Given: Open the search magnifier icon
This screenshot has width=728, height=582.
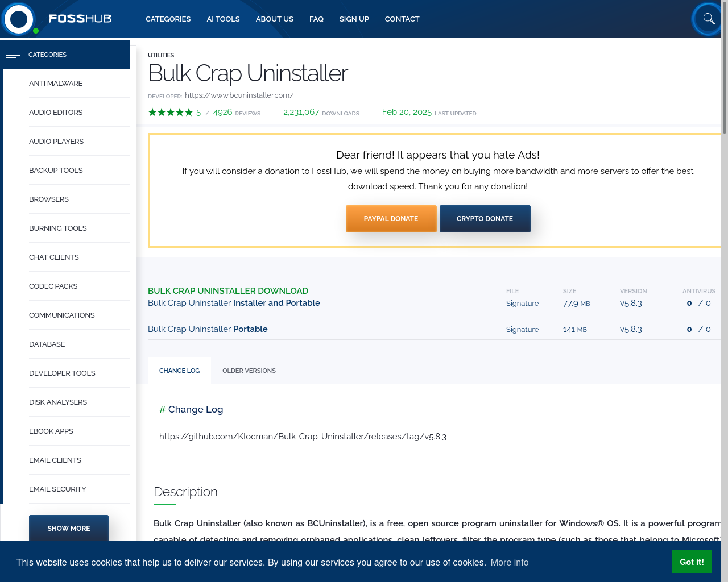Looking at the screenshot, I should 709,19.
